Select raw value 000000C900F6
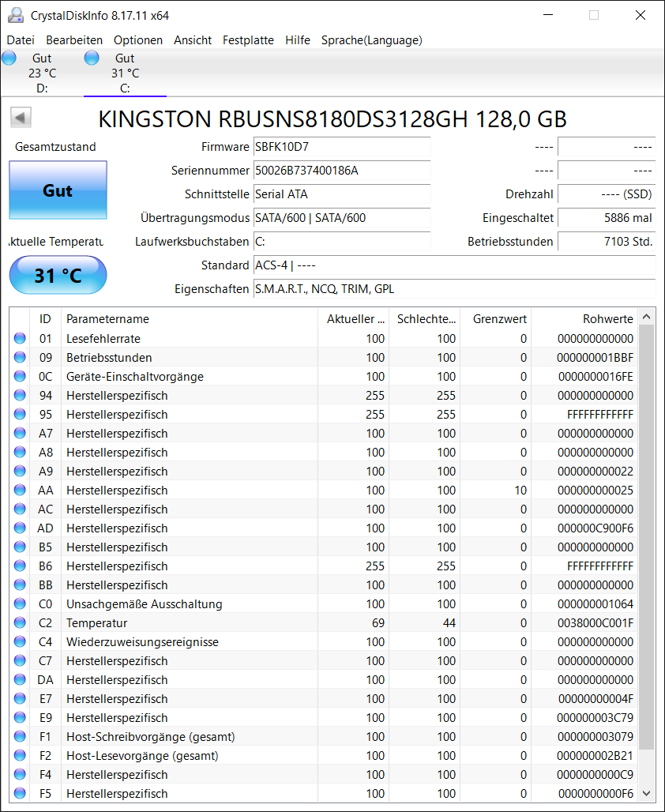Viewport: 665px width, 812px height. point(595,528)
